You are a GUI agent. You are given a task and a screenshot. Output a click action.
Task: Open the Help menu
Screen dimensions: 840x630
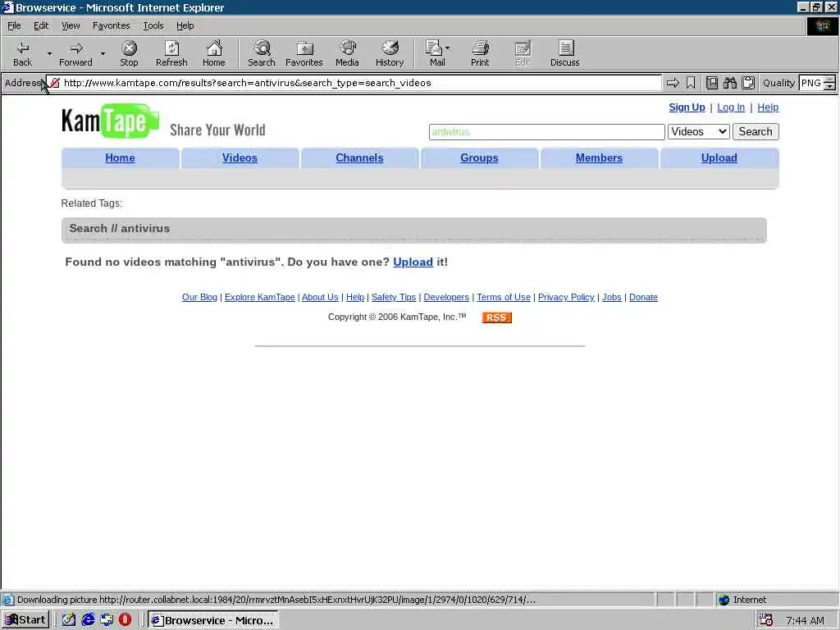point(185,25)
